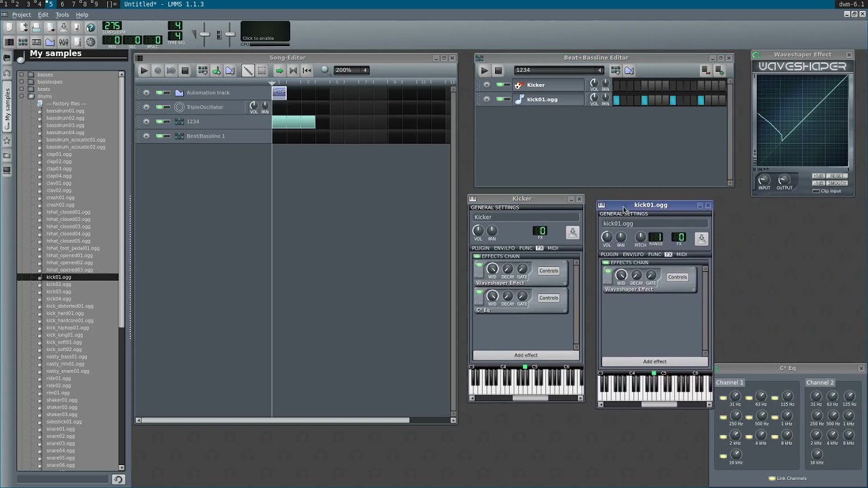Select the draw mode pencil in Song-Editor
The image size is (868, 488).
[248, 70]
